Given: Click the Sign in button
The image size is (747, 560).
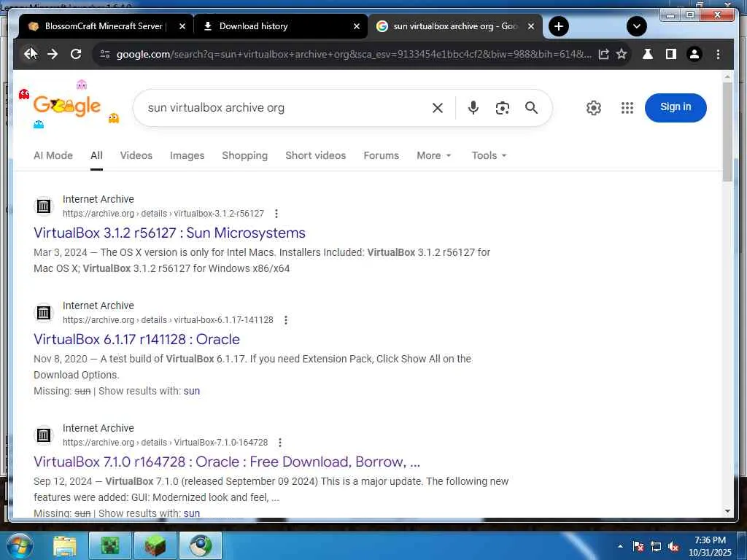Looking at the screenshot, I should tap(676, 107).
